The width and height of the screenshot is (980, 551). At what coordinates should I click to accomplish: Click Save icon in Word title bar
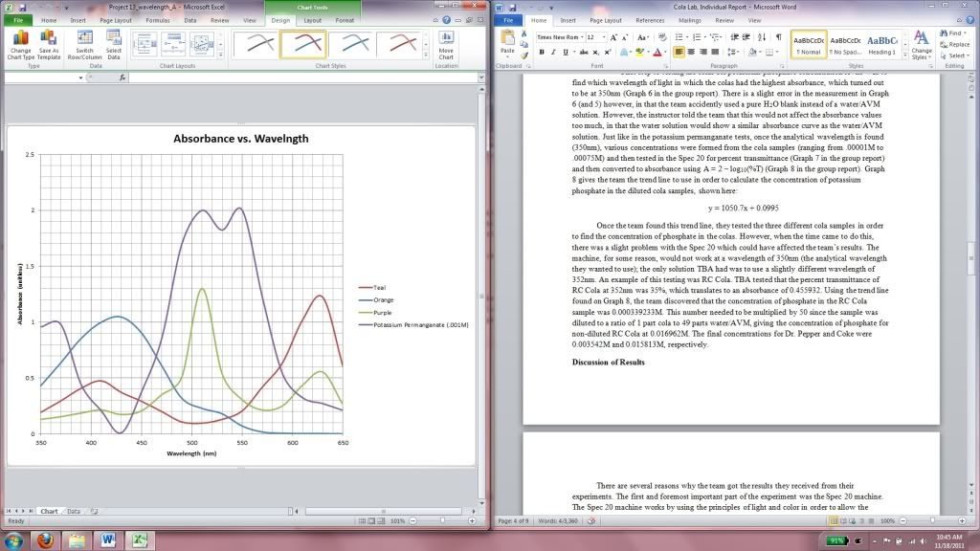point(513,8)
